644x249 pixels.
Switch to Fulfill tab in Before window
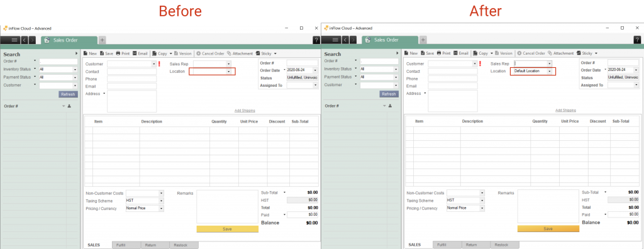[126, 245]
